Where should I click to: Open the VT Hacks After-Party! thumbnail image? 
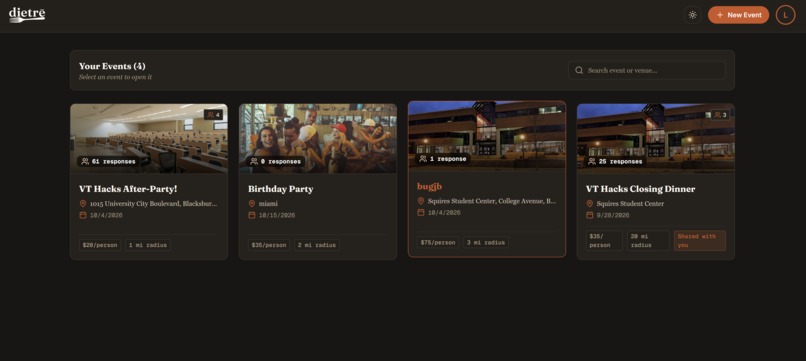[149, 138]
